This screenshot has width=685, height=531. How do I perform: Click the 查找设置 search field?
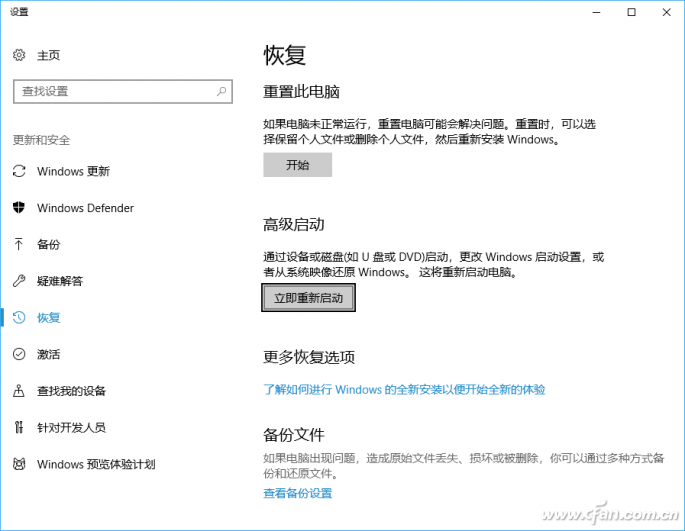tap(123, 91)
